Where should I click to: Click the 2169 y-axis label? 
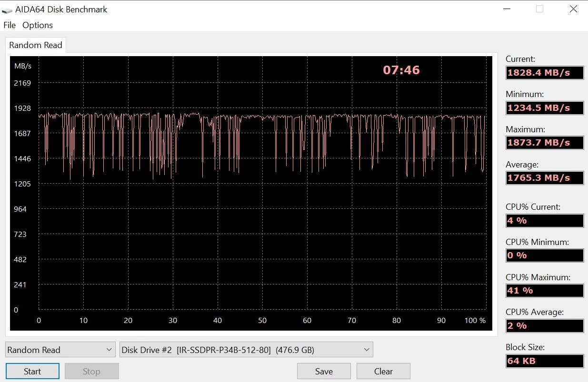coord(22,83)
